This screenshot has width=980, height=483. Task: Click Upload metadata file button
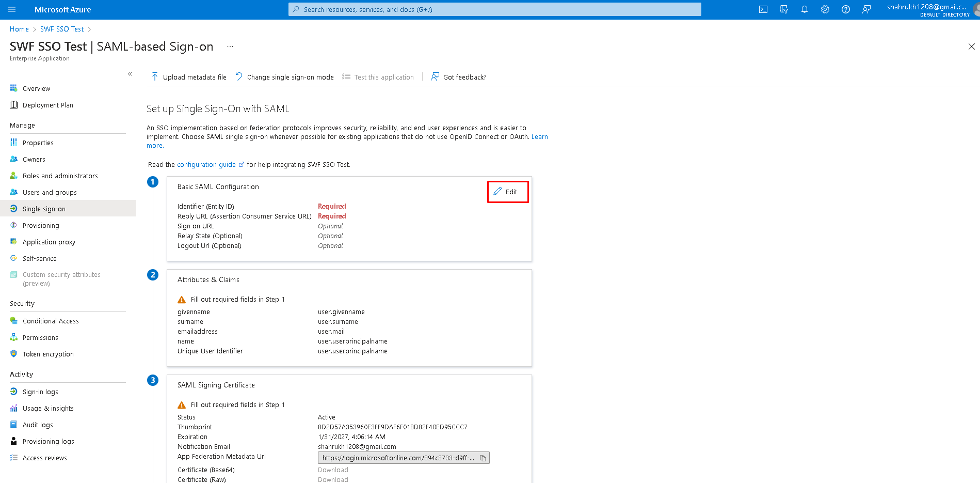click(x=189, y=77)
